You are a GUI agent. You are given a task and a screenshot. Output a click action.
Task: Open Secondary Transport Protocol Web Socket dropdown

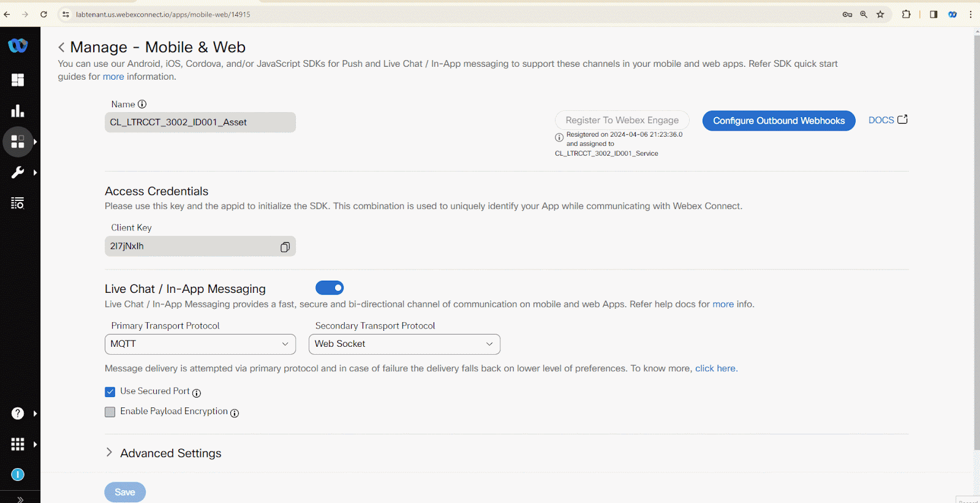[x=404, y=344]
